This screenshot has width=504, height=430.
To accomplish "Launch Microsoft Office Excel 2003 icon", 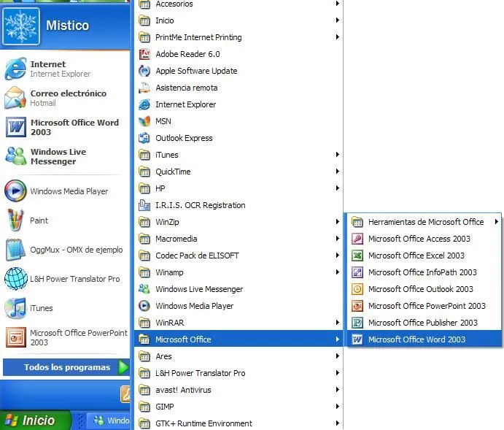I will point(357,256).
